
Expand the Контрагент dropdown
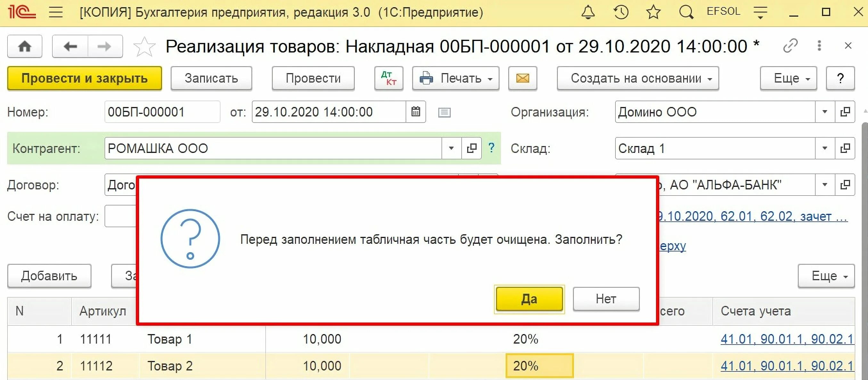click(451, 148)
